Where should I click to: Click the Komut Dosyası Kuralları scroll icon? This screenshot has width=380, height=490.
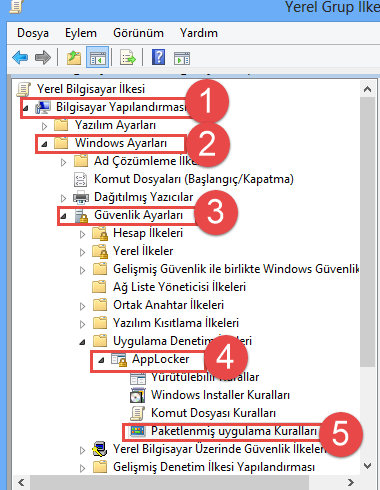[137, 413]
